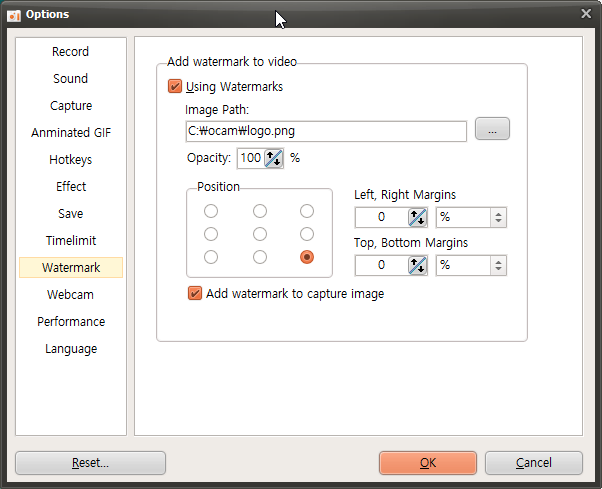
Task: Click the Top, Bottom Margins spinner arrows
Action: 418,265
